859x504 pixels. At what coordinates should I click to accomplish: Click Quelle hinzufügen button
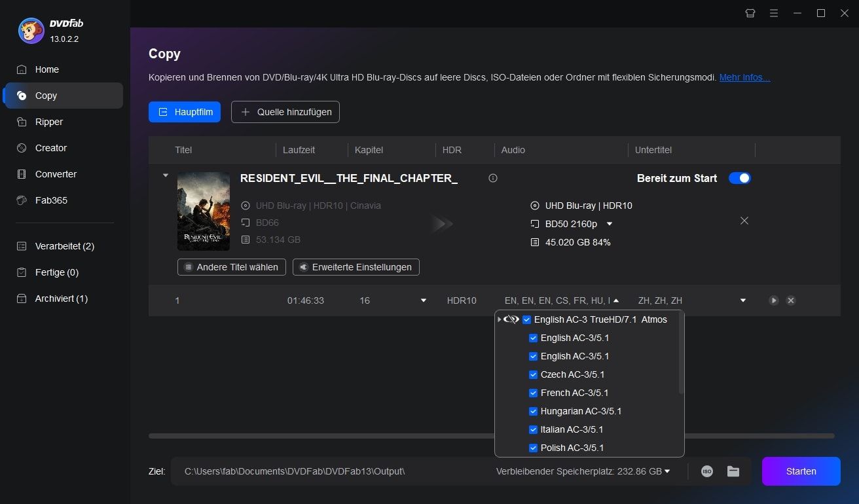pos(285,112)
